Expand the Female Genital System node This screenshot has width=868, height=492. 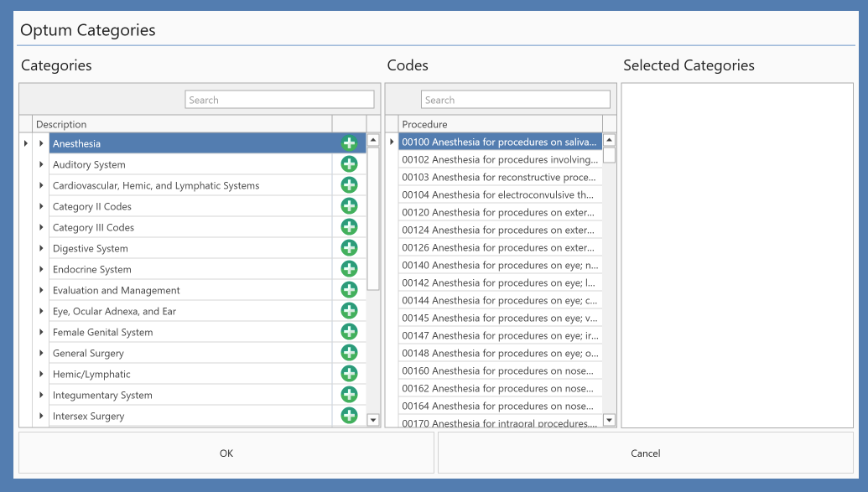point(42,332)
